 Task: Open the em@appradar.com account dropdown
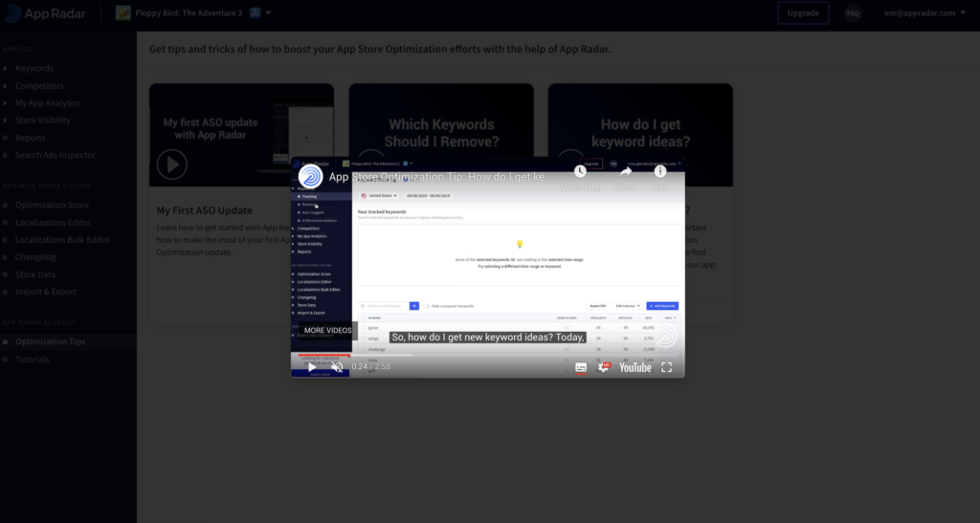coord(924,12)
